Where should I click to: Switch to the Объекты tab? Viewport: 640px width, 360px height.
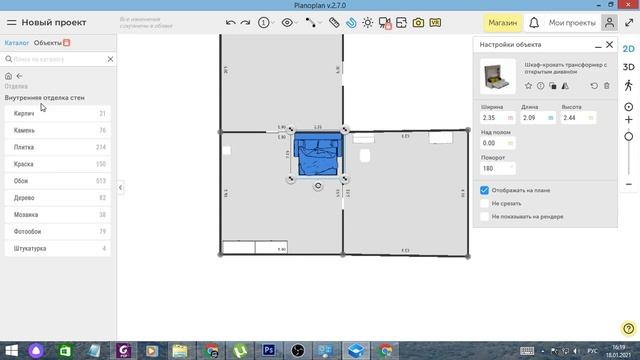click(x=48, y=43)
